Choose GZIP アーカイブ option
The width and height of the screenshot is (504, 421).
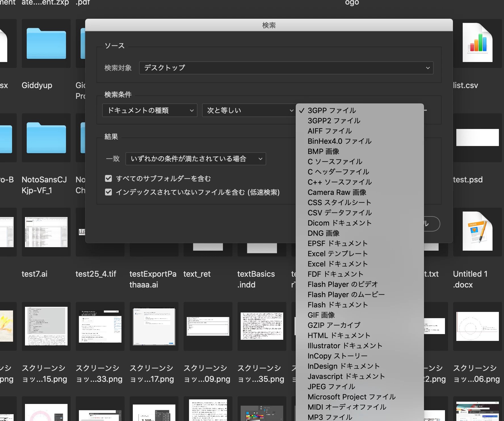[360, 325]
